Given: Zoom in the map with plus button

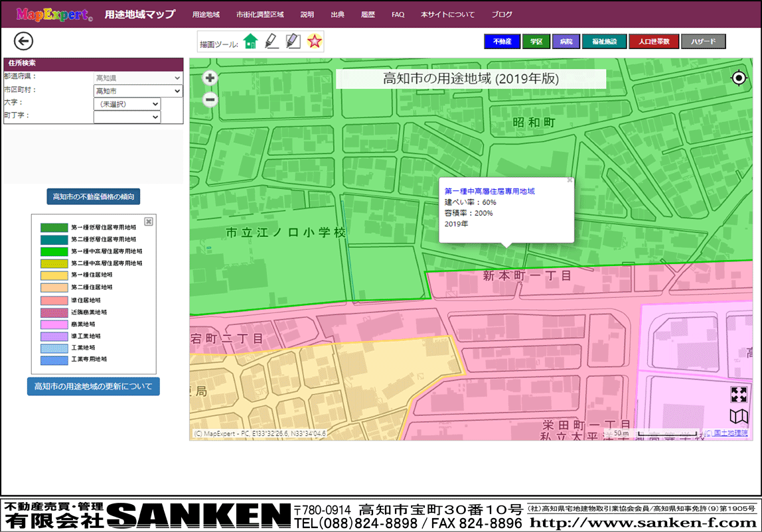Looking at the screenshot, I should click(210, 78).
